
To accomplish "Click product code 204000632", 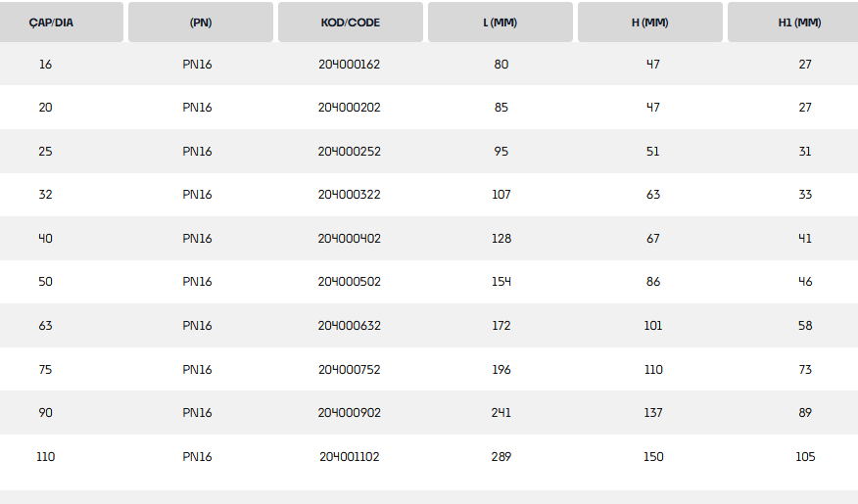I will [350, 326].
